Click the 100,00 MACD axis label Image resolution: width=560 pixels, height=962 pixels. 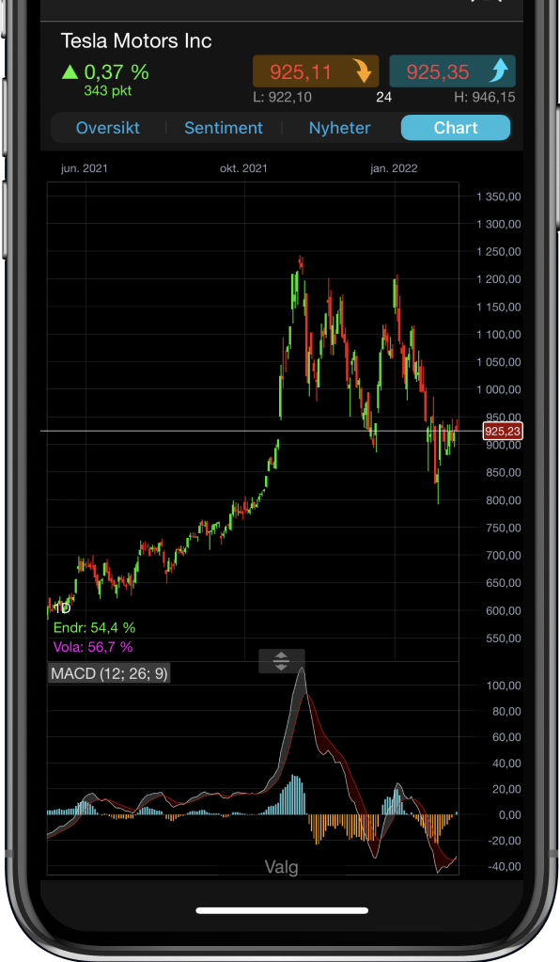pos(504,686)
